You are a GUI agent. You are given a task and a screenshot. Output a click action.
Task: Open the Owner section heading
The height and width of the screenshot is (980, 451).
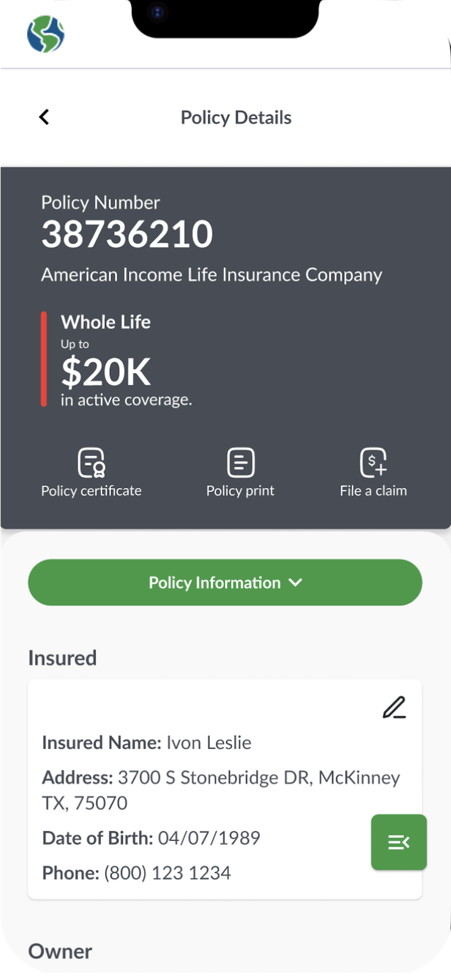pyautogui.click(x=60, y=951)
